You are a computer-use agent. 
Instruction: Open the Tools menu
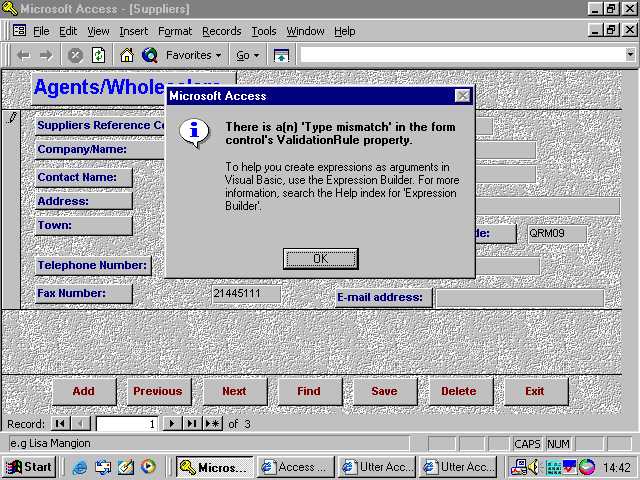click(264, 31)
